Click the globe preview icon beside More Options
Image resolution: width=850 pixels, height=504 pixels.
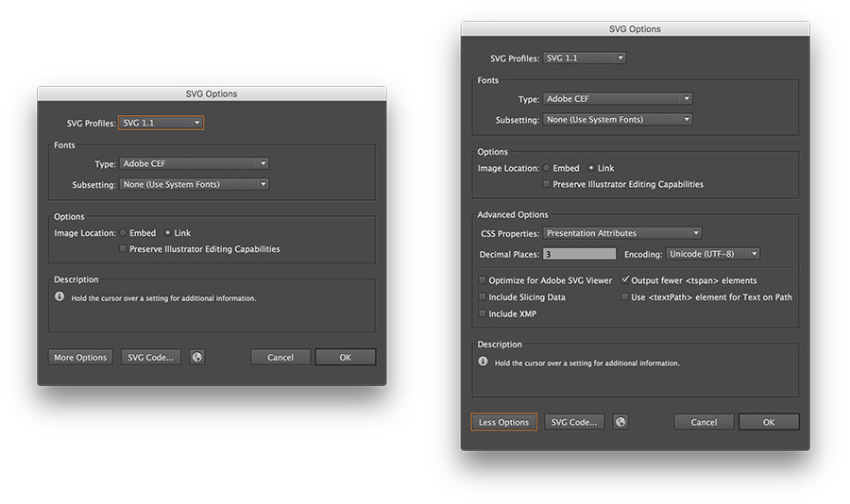pos(197,358)
